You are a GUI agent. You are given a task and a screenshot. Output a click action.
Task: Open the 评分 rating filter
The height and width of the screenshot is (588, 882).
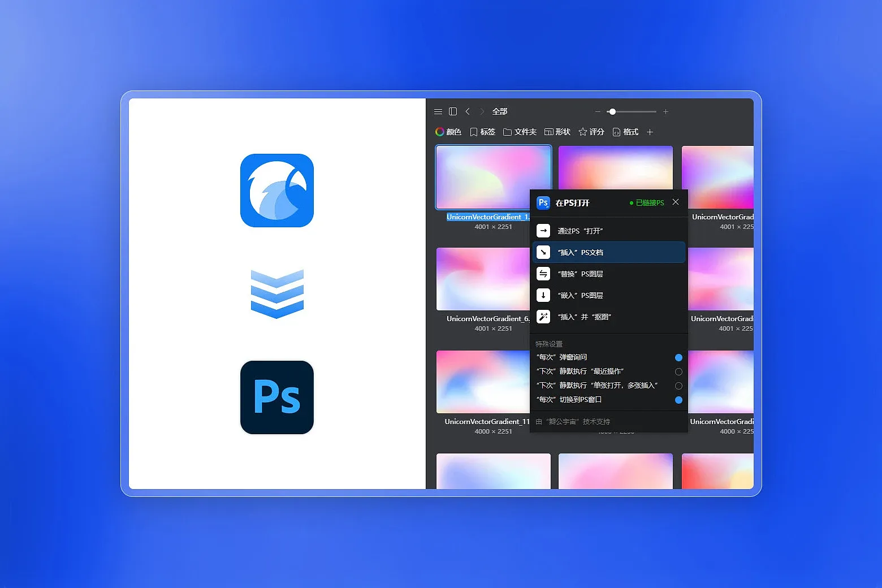591,132
